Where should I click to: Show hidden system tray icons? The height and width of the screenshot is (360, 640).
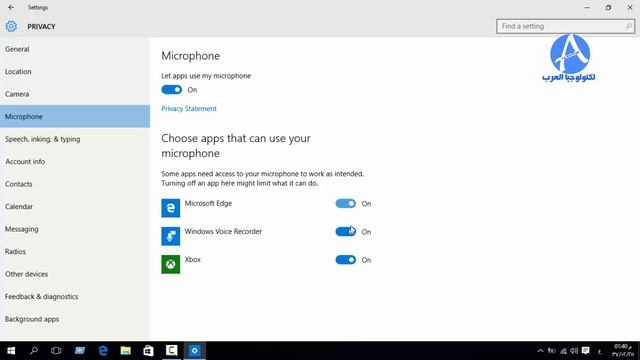click(x=540, y=351)
